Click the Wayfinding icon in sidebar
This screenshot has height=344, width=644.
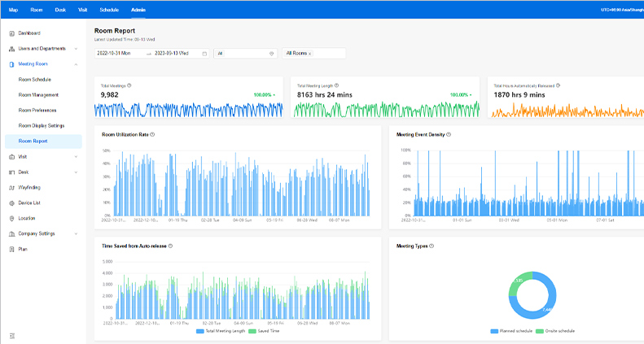click(11, 187)
